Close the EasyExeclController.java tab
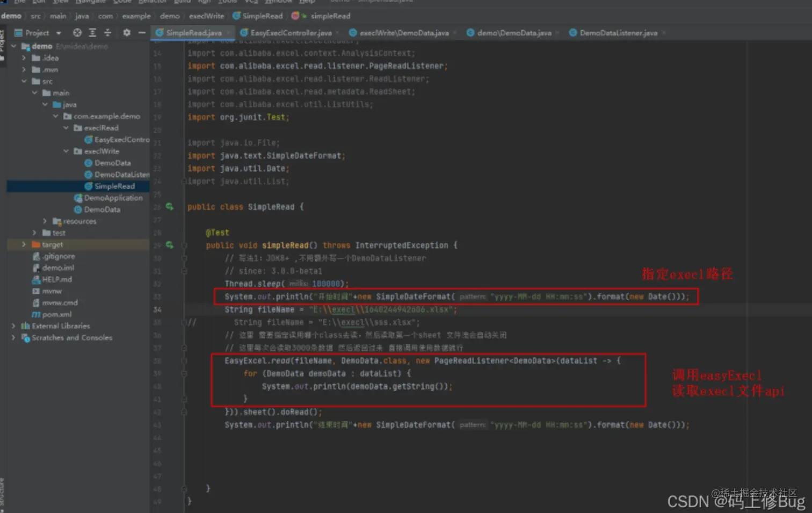Image resolution: width=812 pixels, height=513 pixels. point(337,33)
